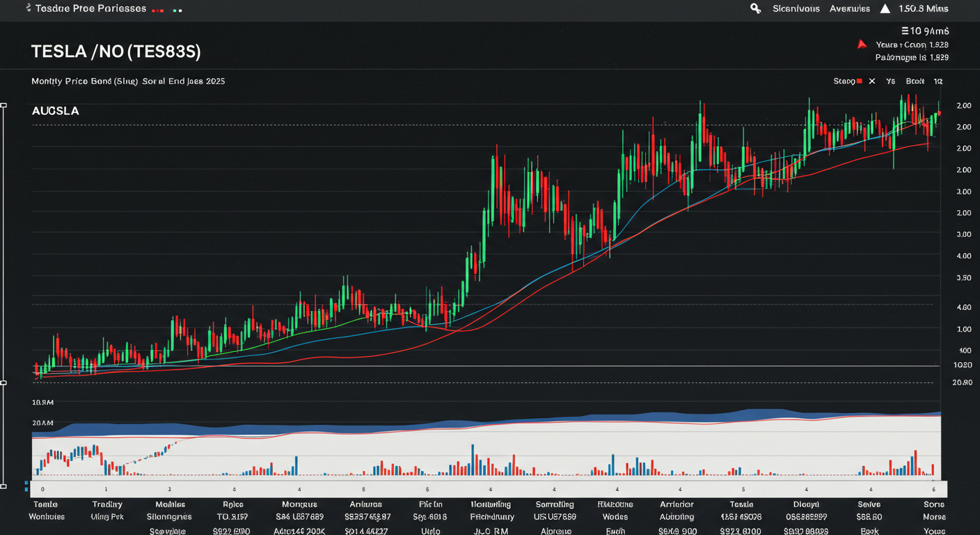The height and width of the screenshot is (535, 980).
Task: Click the X icon next to Stasg
Action: click(x=872, y=82)
